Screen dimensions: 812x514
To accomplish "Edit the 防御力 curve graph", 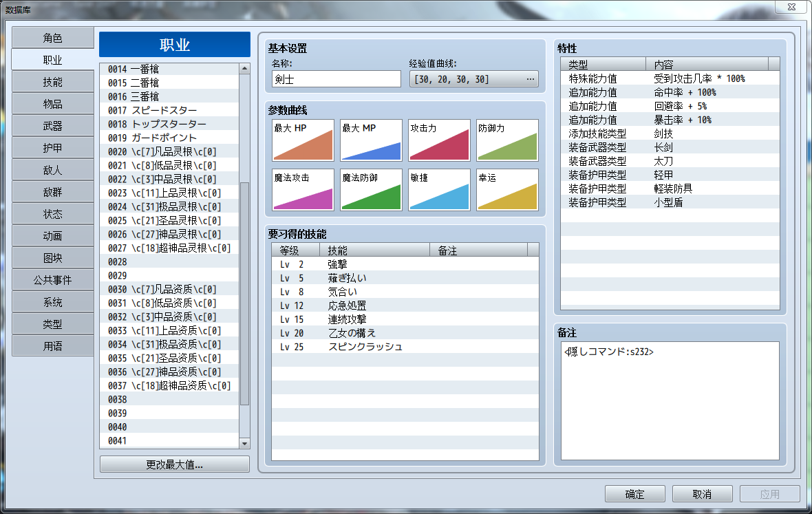I will 507,140.
